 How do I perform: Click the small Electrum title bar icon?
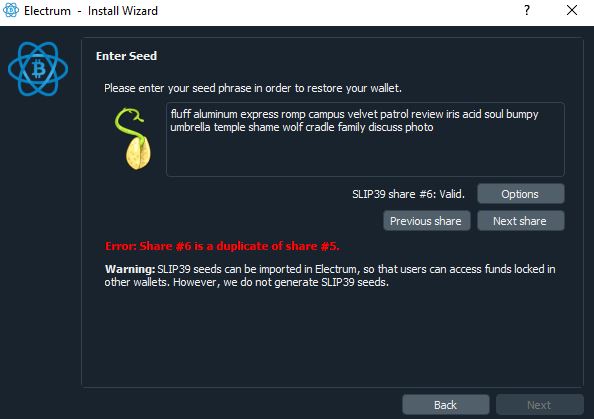[11, 10]
